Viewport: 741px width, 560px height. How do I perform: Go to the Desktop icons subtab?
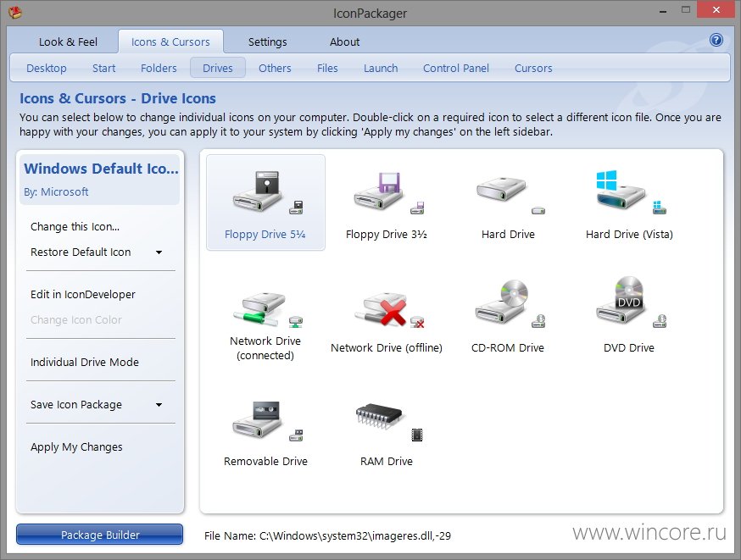[x=47, y=69]
